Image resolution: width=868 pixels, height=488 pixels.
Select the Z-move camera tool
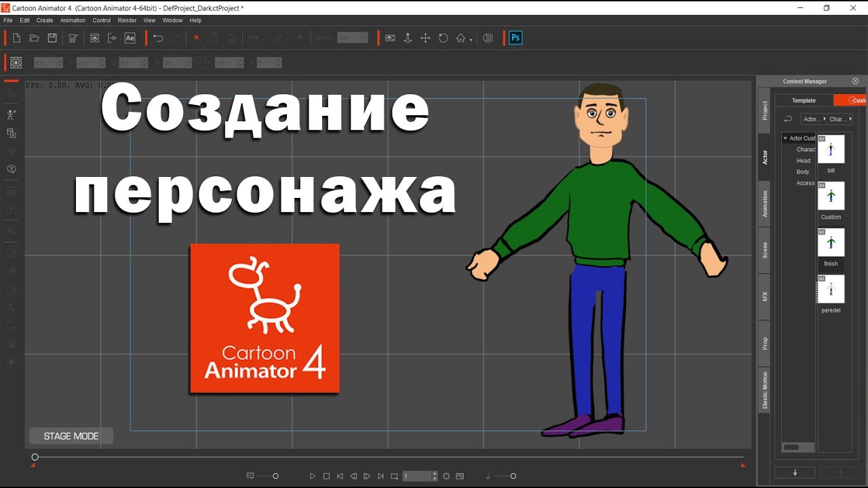coord(408,38)
